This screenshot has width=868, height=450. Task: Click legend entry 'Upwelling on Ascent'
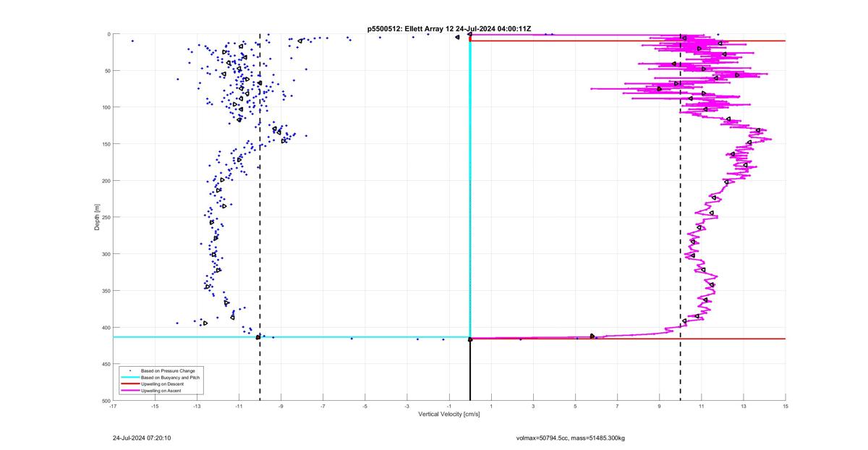[x=161, y=391]
